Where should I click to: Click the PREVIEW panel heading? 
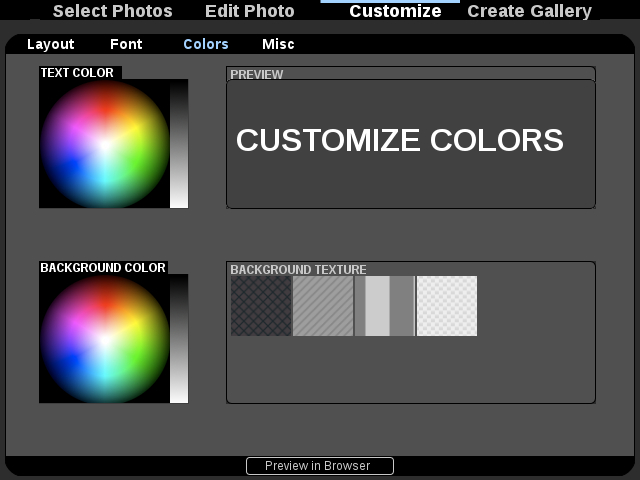257,74
